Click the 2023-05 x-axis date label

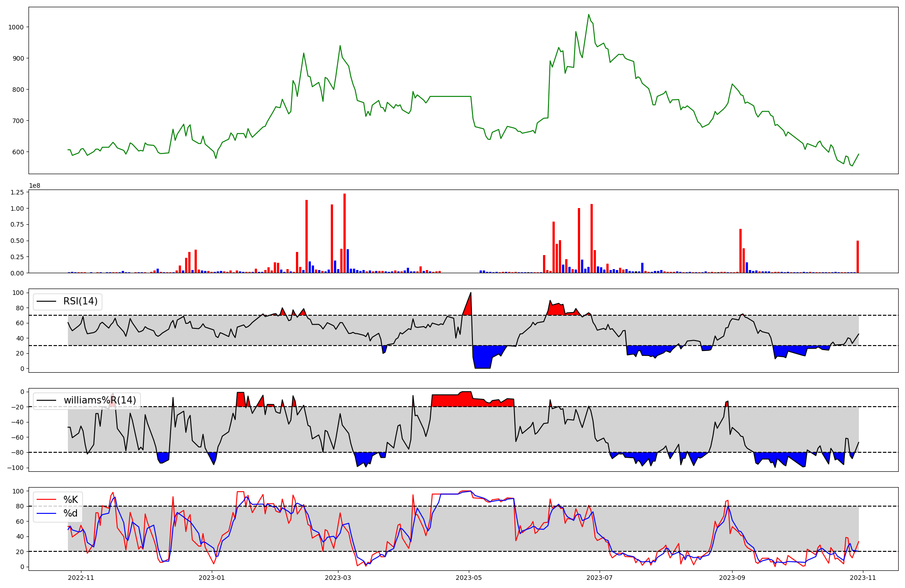click(469, 577)
